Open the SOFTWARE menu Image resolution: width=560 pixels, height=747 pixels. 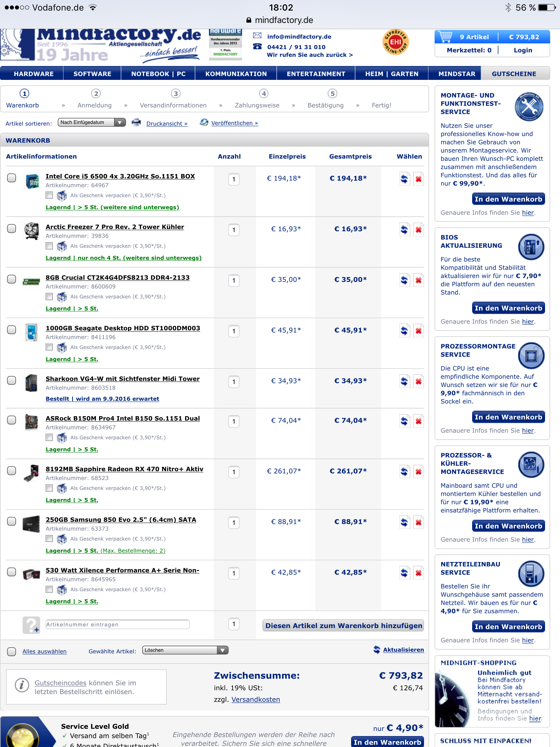[x=92, y=74]
